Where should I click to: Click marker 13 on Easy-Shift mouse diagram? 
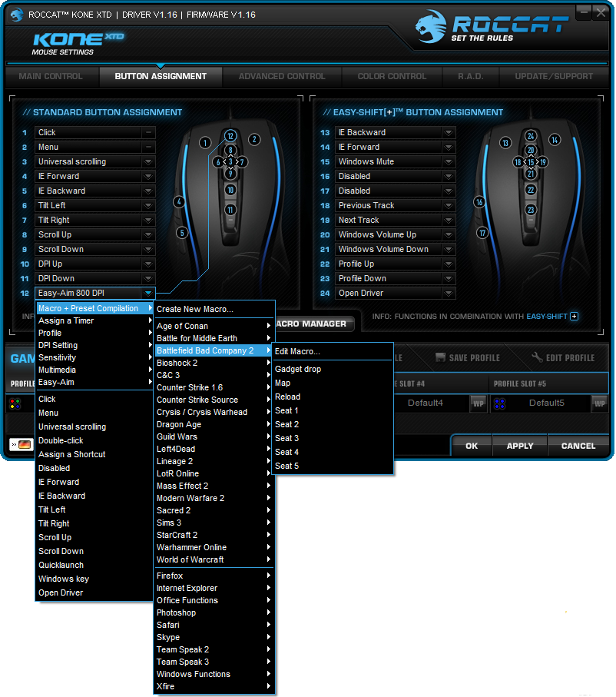pyautogui.click(x=505, y=143)
